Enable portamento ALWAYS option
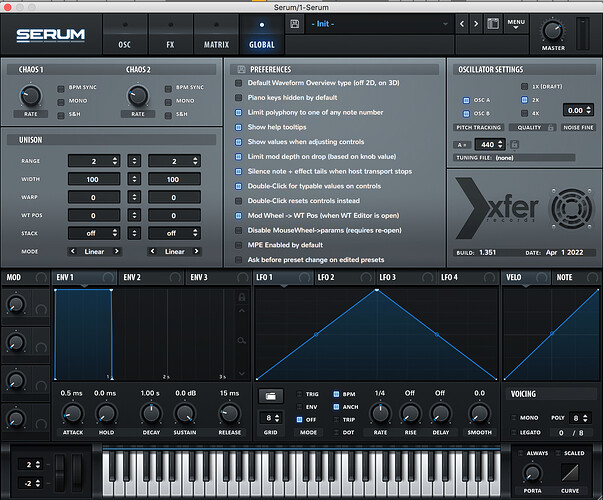 click(520, 453)
